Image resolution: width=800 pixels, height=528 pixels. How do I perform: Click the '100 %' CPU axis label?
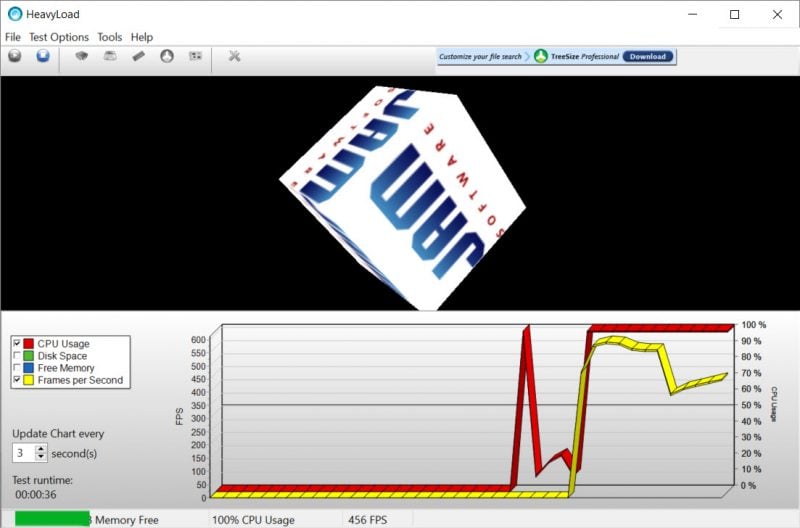(x=754, y=324)
